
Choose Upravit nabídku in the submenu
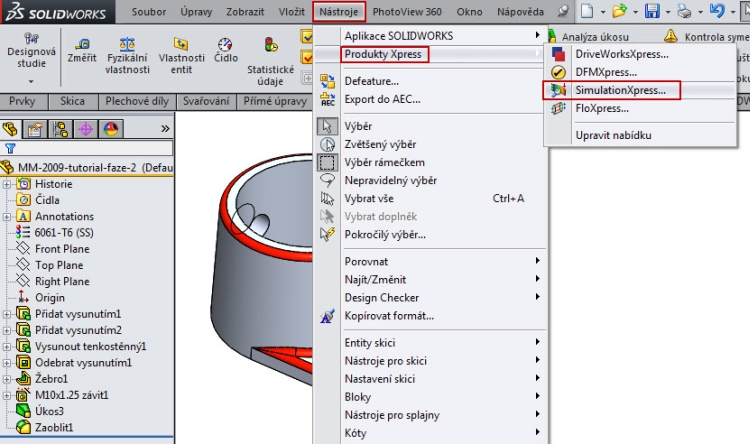tap(613, 135)
